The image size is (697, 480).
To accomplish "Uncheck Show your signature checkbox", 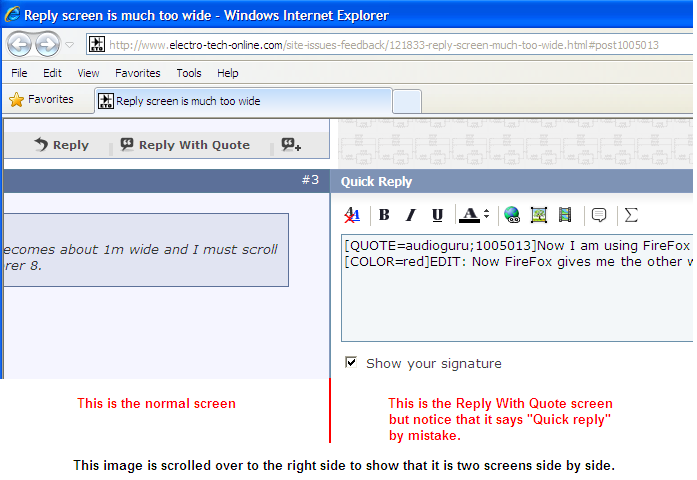I will pos(351,362).
